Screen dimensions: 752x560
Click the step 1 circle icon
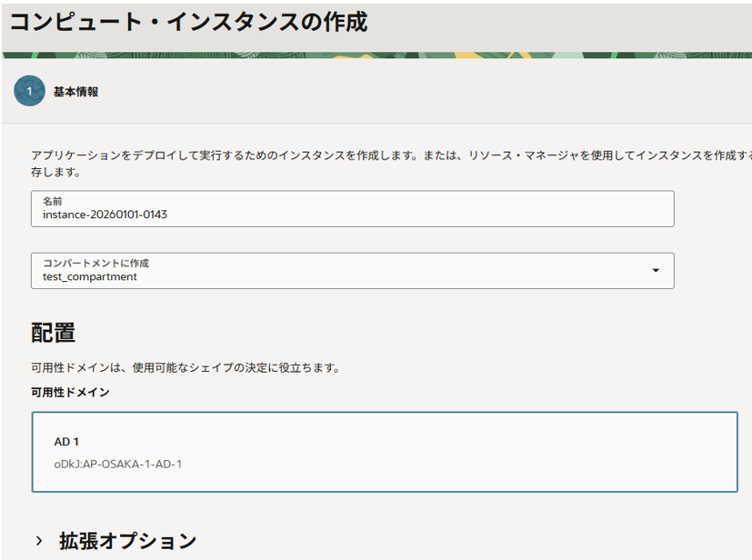(29, 91)
